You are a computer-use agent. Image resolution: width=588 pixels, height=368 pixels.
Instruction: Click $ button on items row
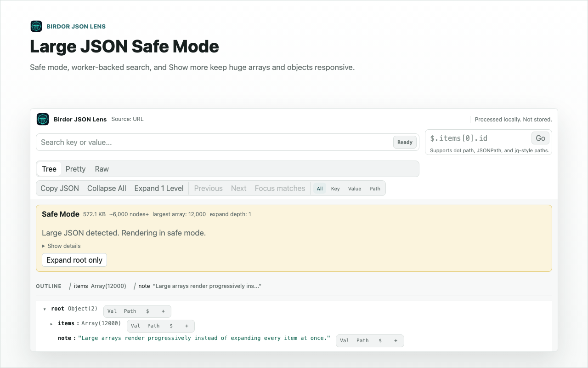click(x=171, y=326)
